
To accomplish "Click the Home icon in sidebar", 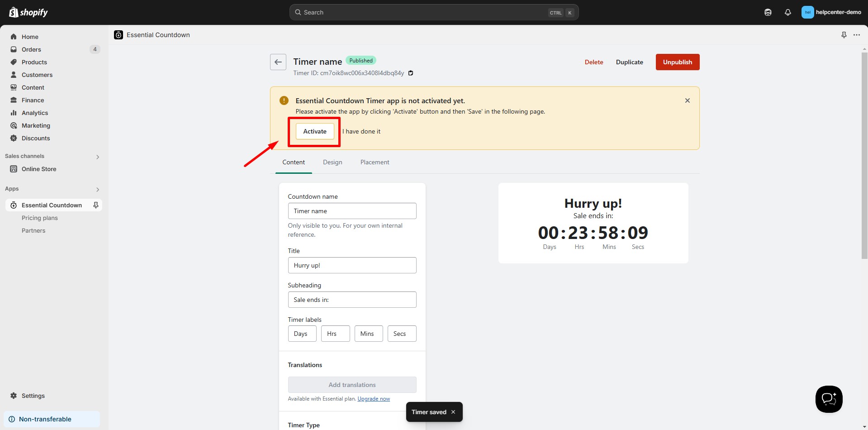I will 14,37.
